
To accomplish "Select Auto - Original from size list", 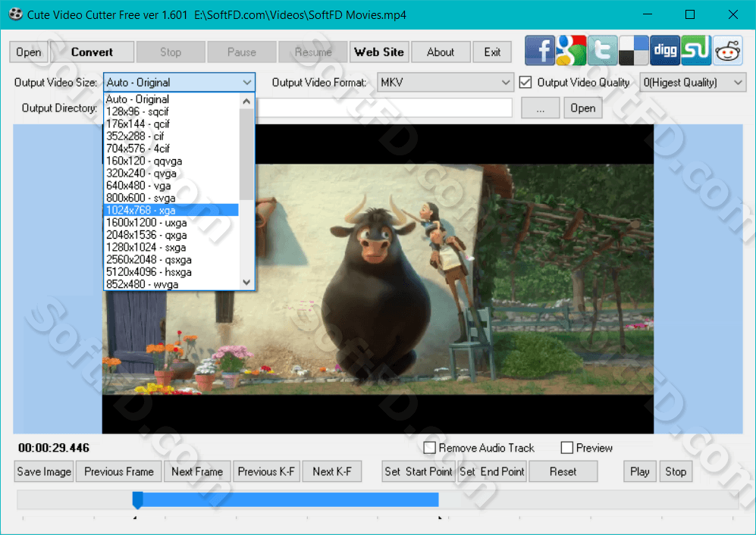I will point(171,99).
